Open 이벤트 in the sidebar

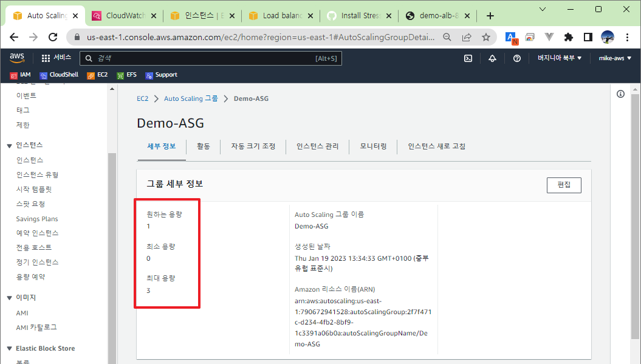click(26, 95)
